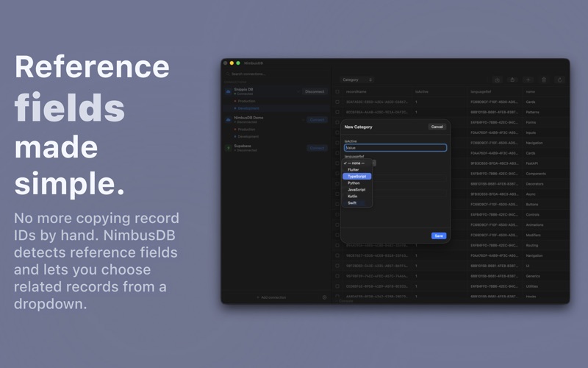The height and width of the screenshot is (368, 588).
Task: Select TypeScript in the dropdown list
Action: 357,177
